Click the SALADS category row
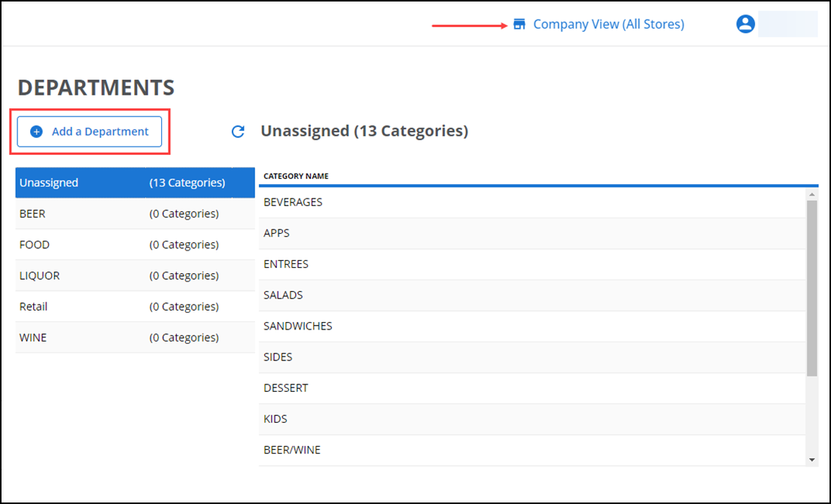 click(x=532, y=296)
